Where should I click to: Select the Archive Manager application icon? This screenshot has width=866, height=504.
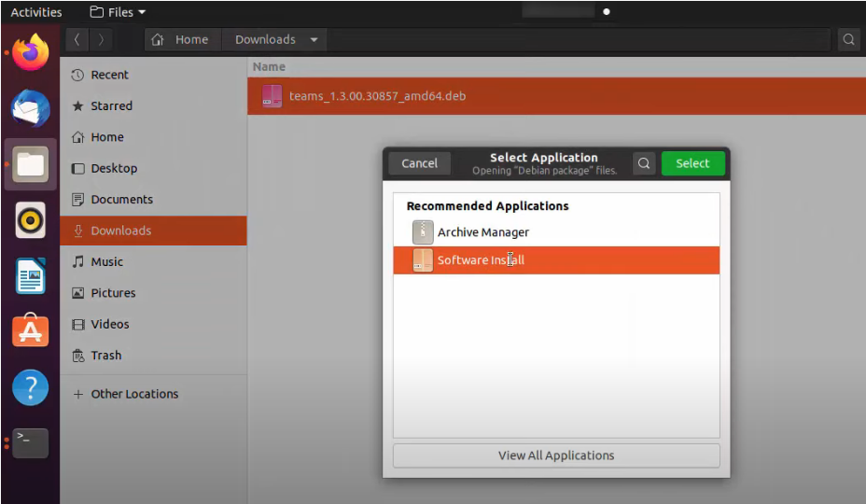(423, 232)
